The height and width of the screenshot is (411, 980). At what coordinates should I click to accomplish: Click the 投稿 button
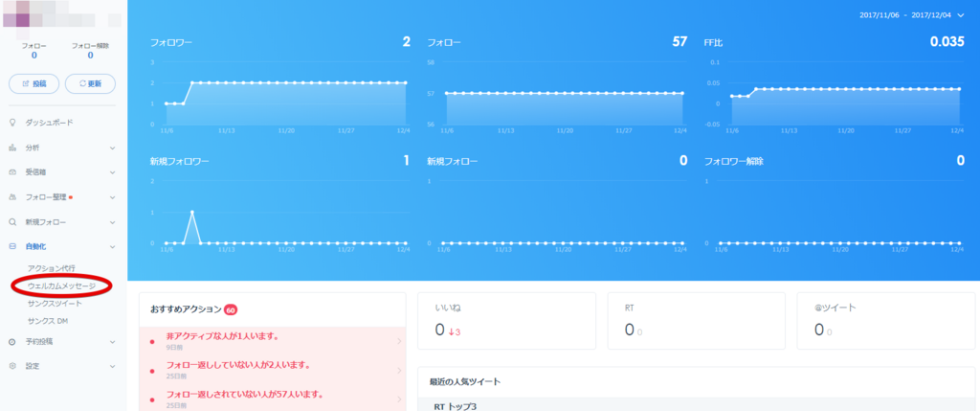pos(34,83)
